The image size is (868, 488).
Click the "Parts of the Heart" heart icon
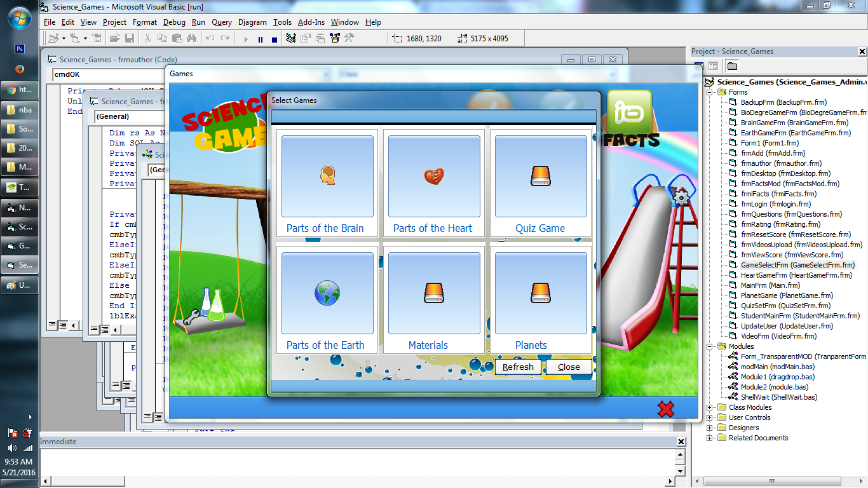pyautogui.click(x=433, y=176)
